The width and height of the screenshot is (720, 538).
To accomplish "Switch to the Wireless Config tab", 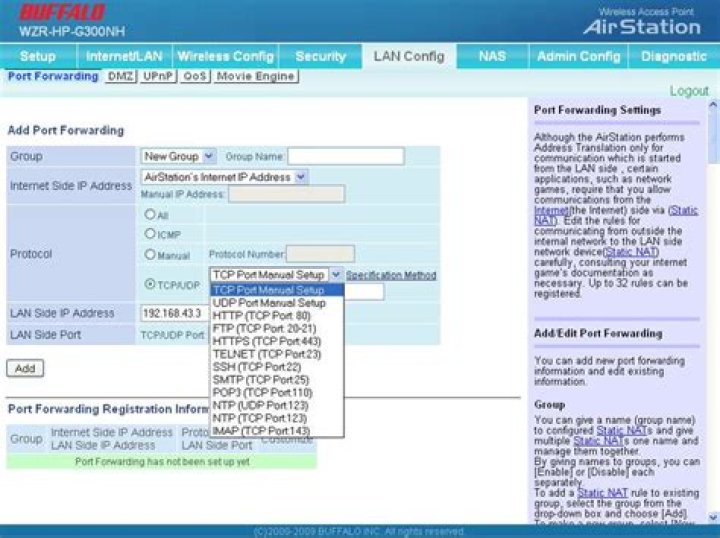I will pos(225,56).
